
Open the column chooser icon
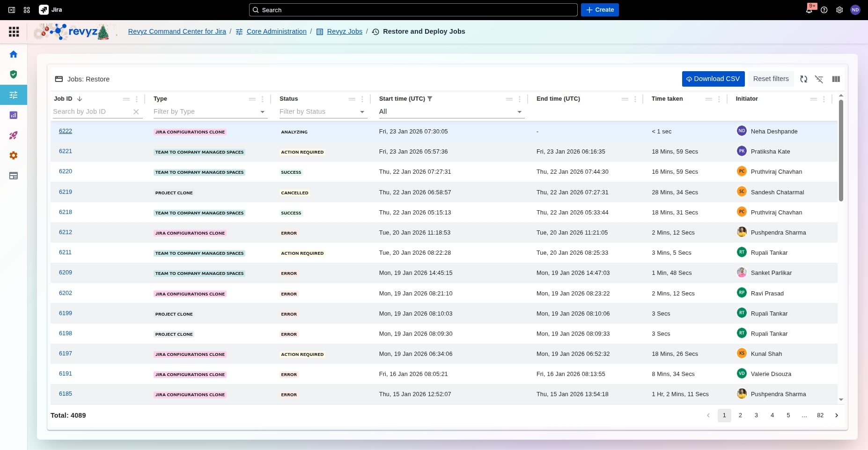[x=836, y=79]
